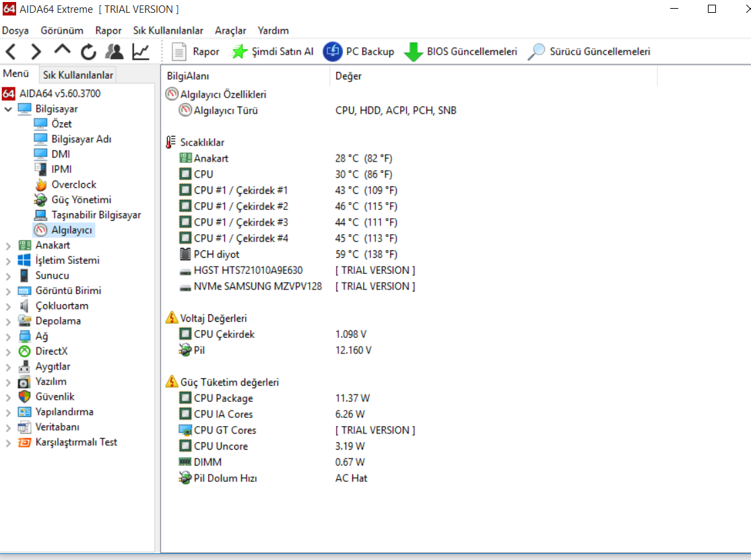Viewport: 751px width, 560px height.
Task: Click the Forward navigation arrow
Action: 36,51
